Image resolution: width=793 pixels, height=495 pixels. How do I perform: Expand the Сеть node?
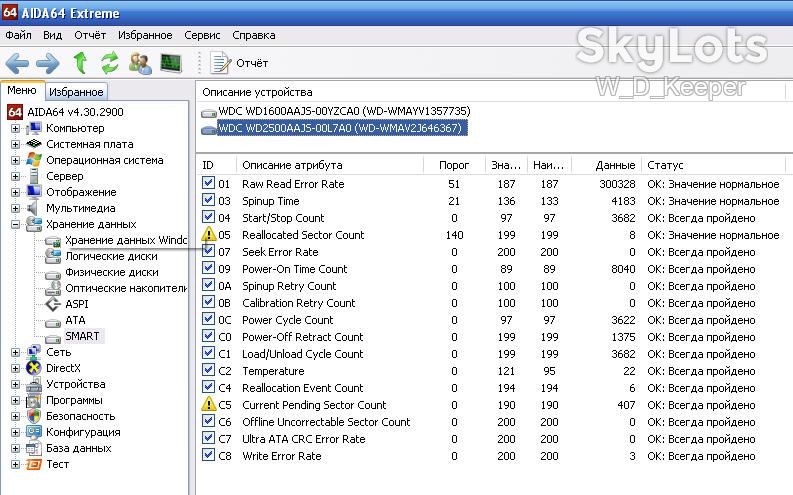coord(15,352)
